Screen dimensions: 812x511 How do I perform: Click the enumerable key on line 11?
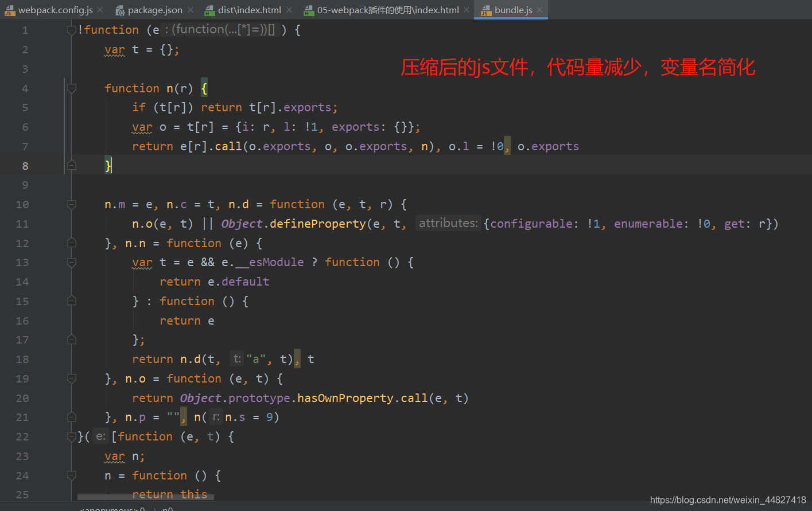click(x=648, y=224)
